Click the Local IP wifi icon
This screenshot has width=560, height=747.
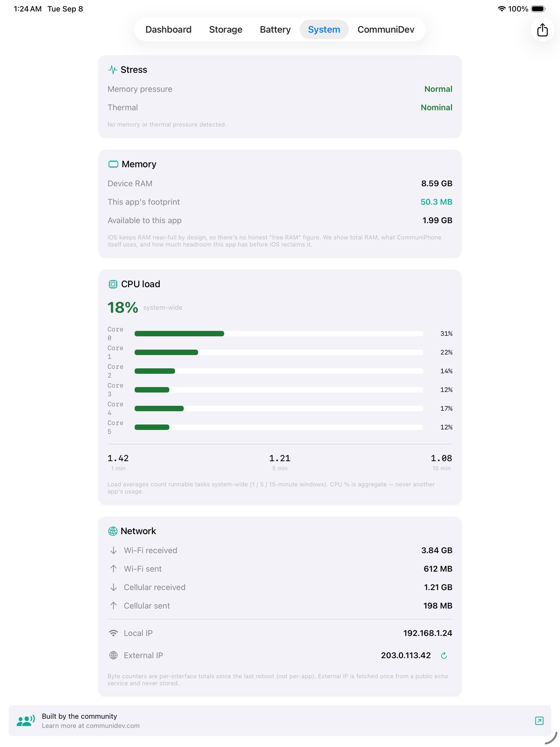coord(113,633)
